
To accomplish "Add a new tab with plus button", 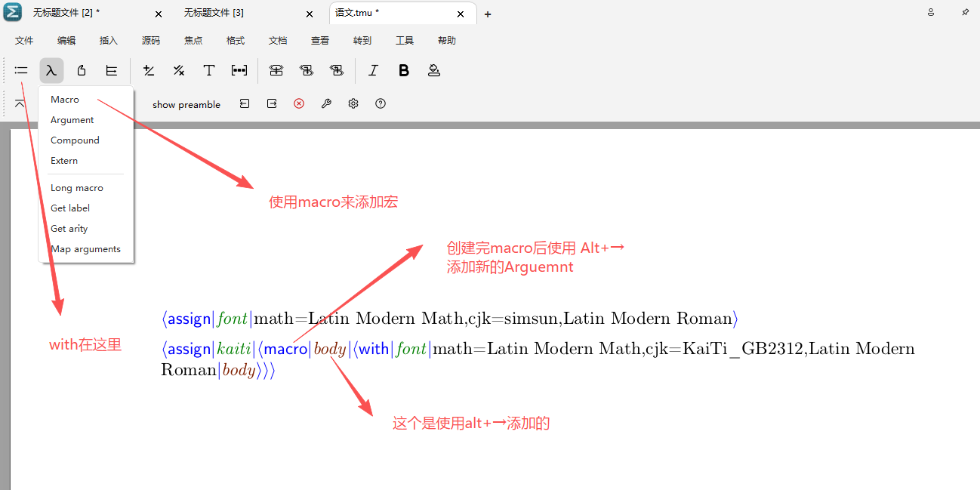I will point(488,14).
